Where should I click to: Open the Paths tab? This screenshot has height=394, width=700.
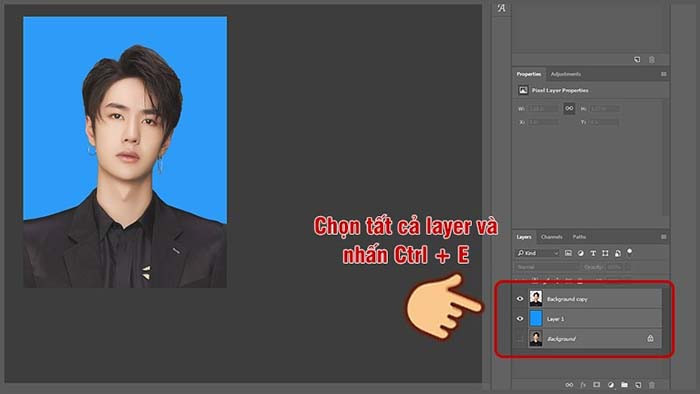point(579,237)
